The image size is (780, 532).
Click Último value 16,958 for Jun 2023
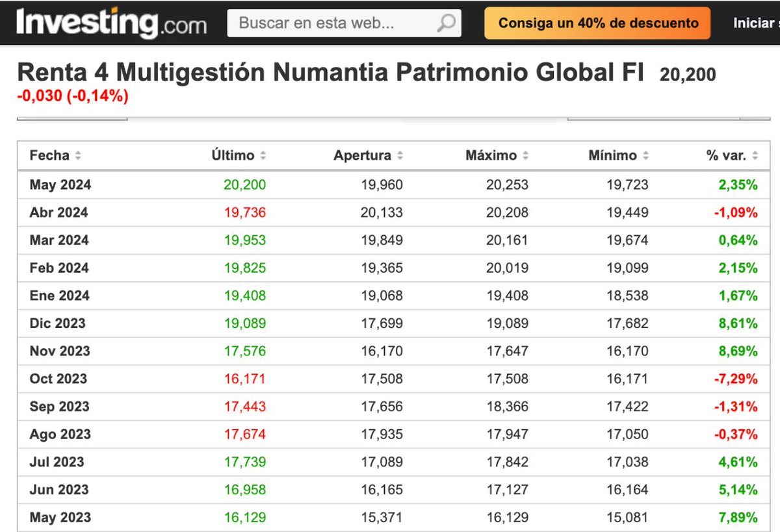tap(244, 490)
